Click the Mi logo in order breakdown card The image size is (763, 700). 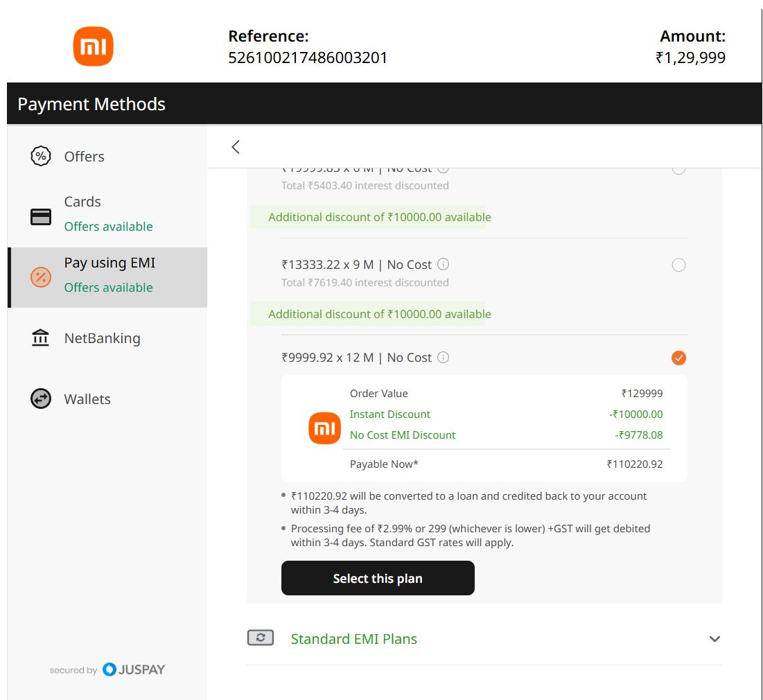pyautogui.click(x=324, y=428)
